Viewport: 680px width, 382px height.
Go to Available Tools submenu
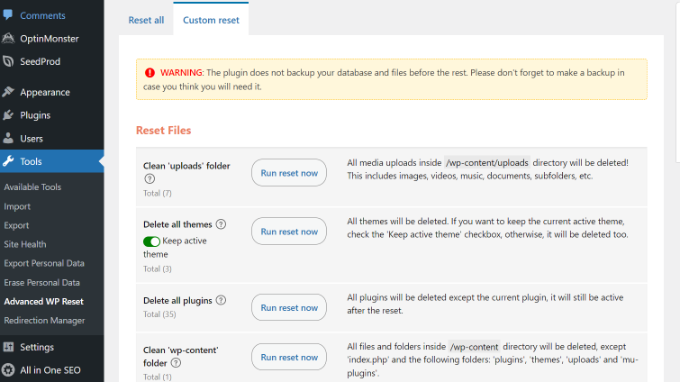33,187
